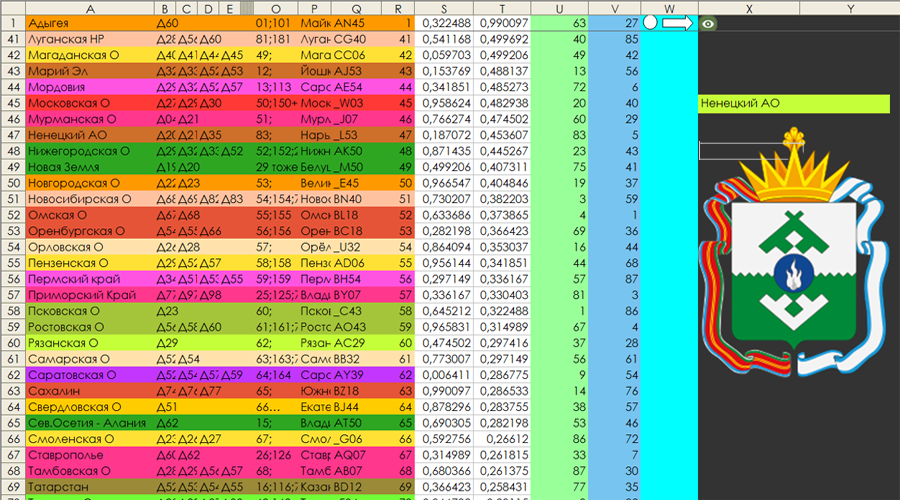
Task: Select column R header
Action: 398,8
